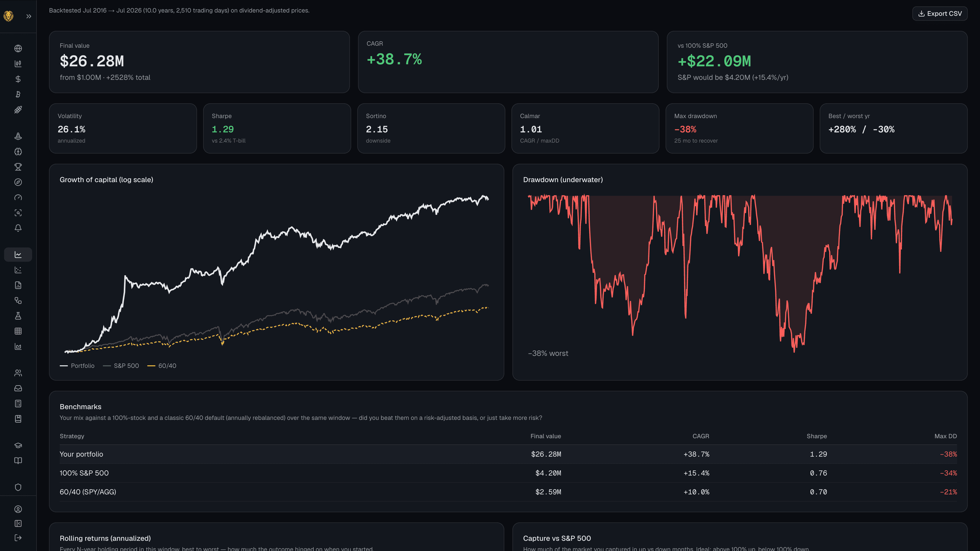Viewport: 980px width, 551px height.
Task: Click the 'Your portfolio' table row
Action: 508,454
